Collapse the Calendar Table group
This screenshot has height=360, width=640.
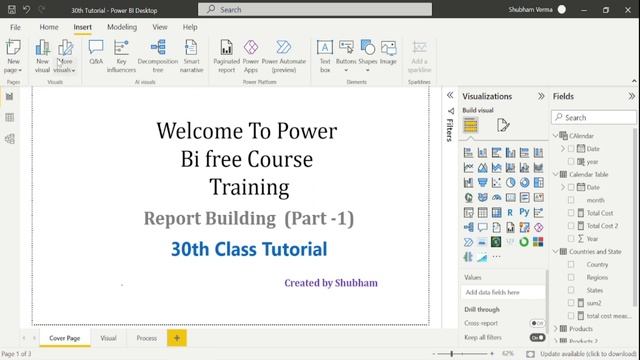click(556, 174)
